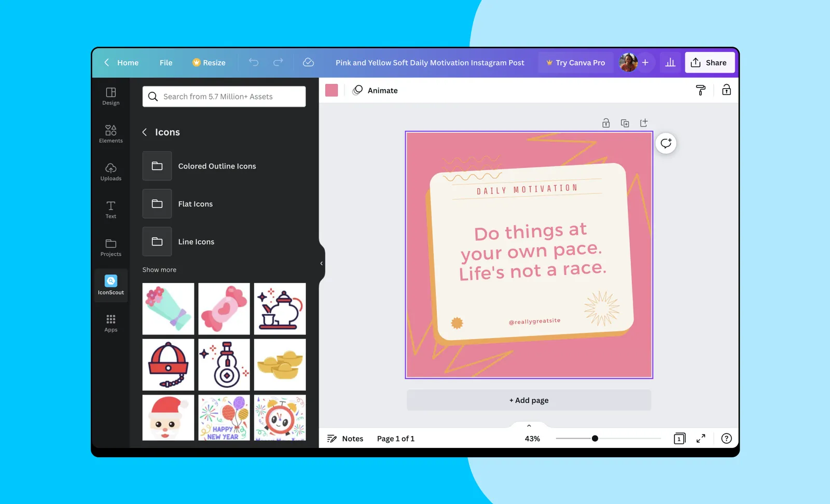Add a new page below the design
The image size is (830, 504).
pos(529,400)
